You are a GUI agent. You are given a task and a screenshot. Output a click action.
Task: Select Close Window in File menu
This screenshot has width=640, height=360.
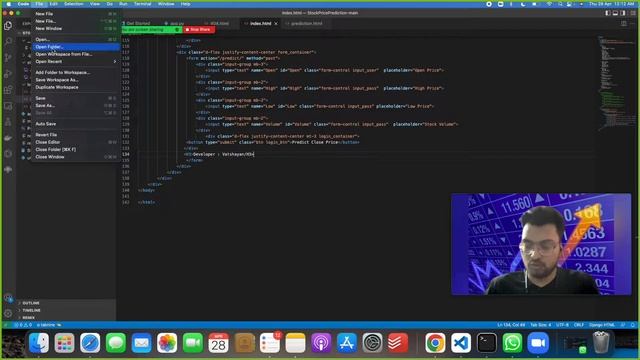coord(76,157)
